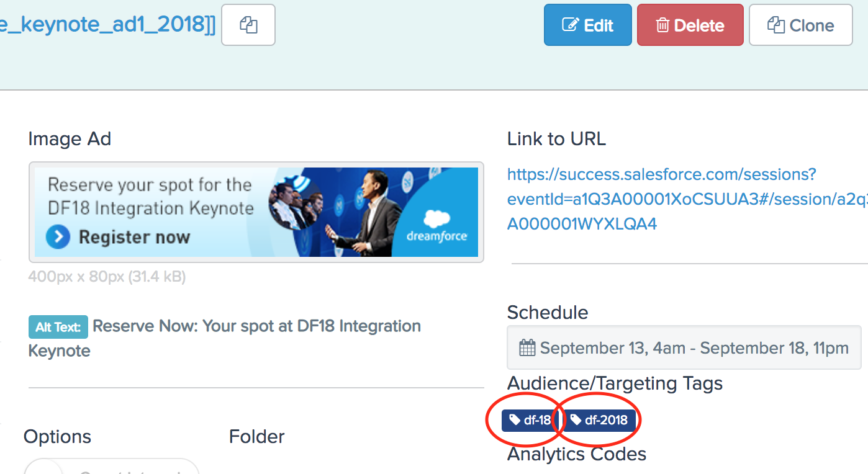Click the Folder section heading
Image resolution: width=868 pixels, height=474 pixels.
[256, 437]
